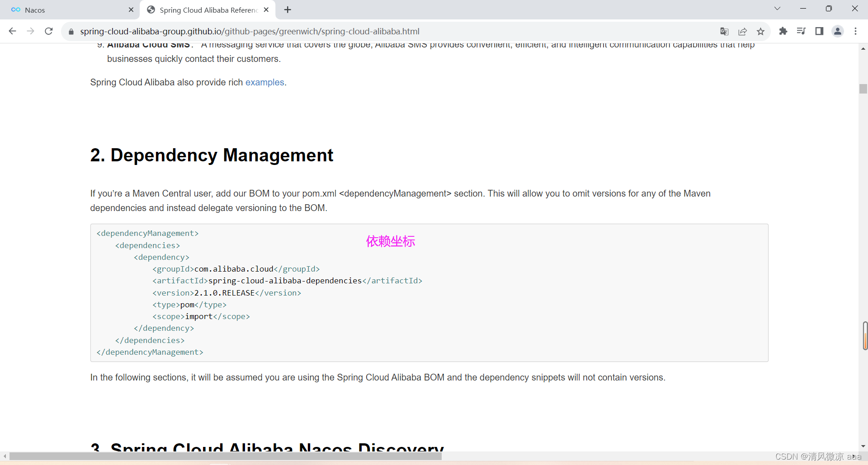Click the vertical scrollbar thumb
868x465 pixels.
863,89
